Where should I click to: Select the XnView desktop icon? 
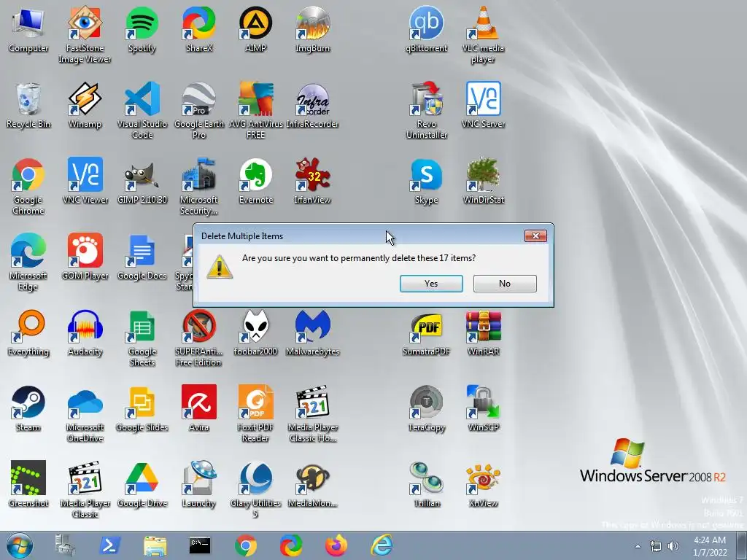click(483, 484)
